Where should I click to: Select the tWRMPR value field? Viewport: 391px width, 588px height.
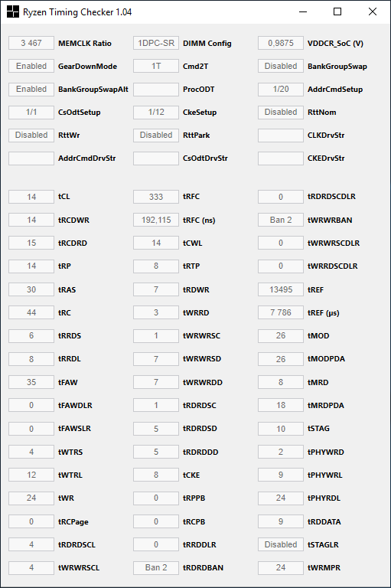(x=281, y=568)
